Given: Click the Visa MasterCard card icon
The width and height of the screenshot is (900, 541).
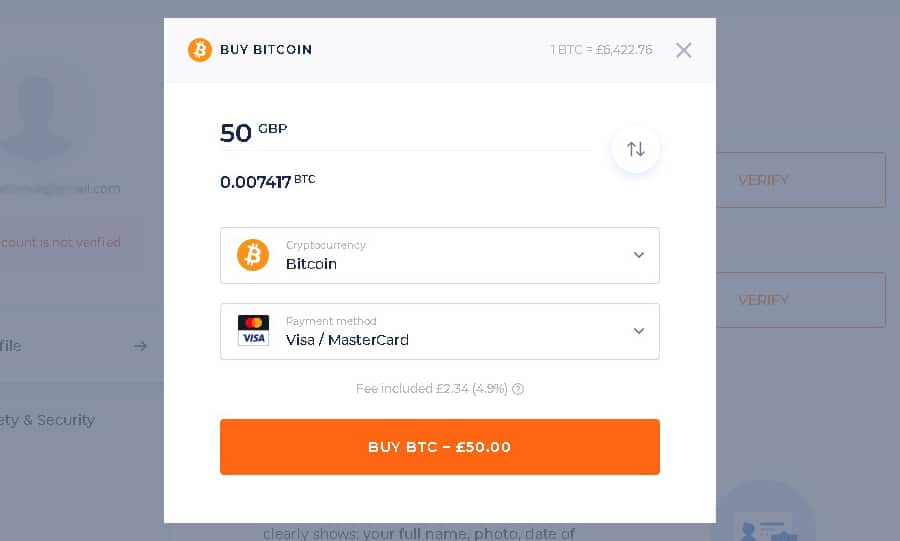Looking at the screenshot, I should tap(253, 331).
